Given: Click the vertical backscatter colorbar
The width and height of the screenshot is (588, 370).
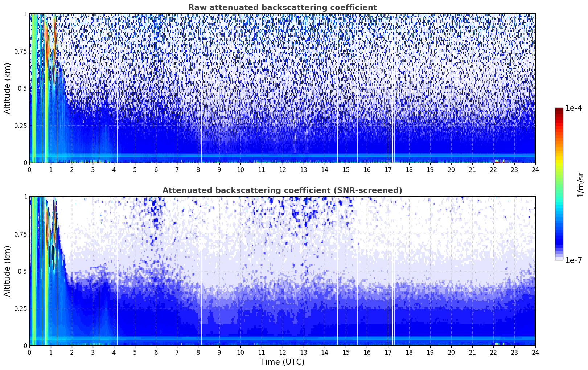Looking at the screenshot, I should click(x=559, y=184).
